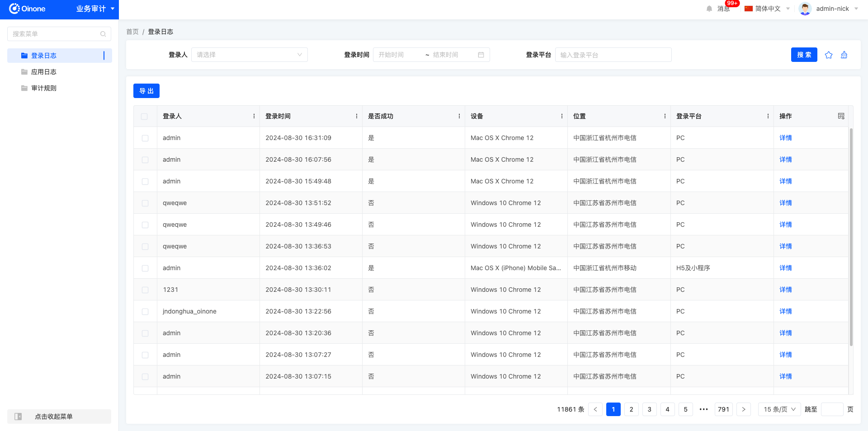Check the row for admin 16:07:56
The height and width of the screenshot is (431, 868).
click(x=145, y=160)
